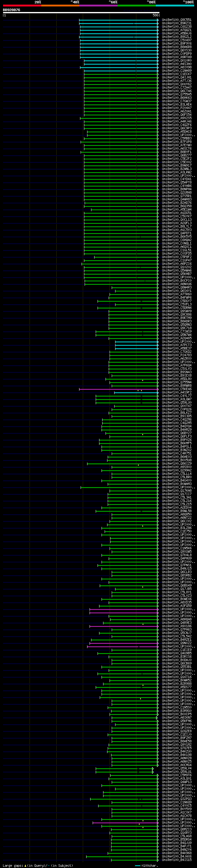This screenshot has width=197, height=868.
Task: Click the UniRef100_A4S9F2 label
Action: click(176, 393)
